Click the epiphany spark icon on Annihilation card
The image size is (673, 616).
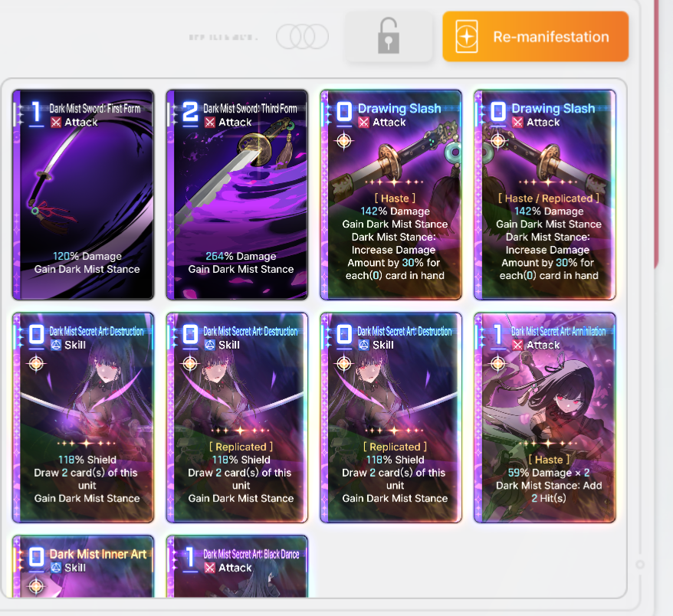coord(498,364)
